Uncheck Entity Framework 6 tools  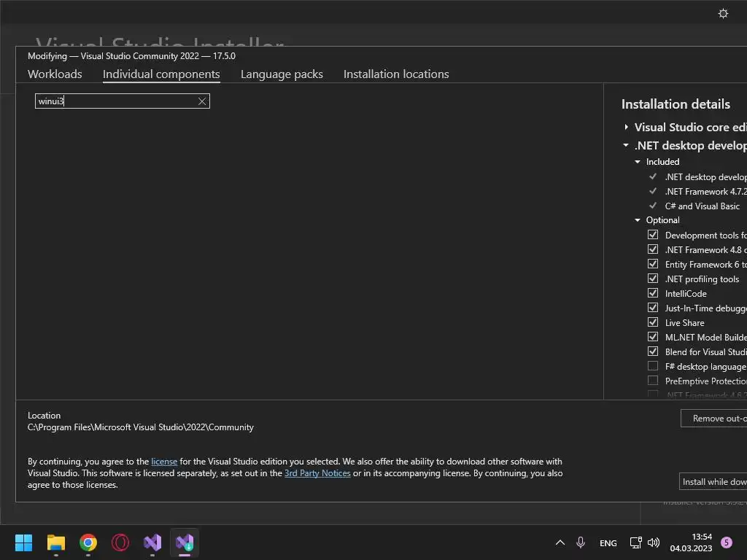tap(653, 264)
